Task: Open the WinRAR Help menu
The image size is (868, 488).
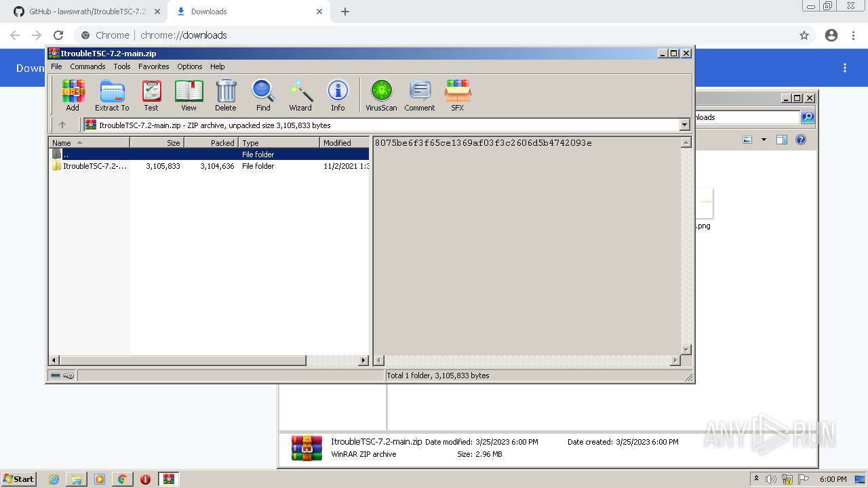Action: tap(218, 66)
